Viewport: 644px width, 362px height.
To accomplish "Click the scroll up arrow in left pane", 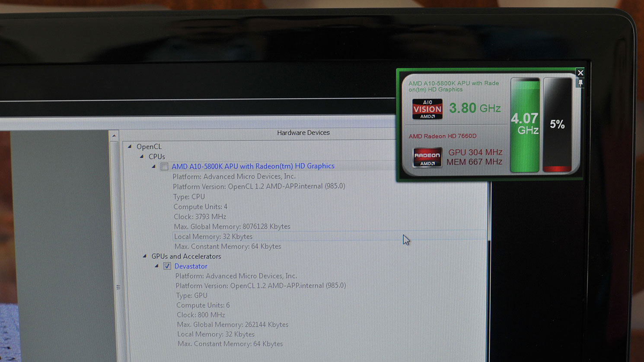I will (x=114, y=136).
